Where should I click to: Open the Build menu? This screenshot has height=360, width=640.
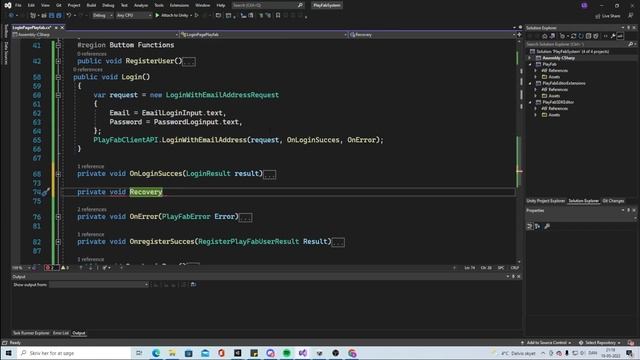pyautogui.click(x=91, y=5)
